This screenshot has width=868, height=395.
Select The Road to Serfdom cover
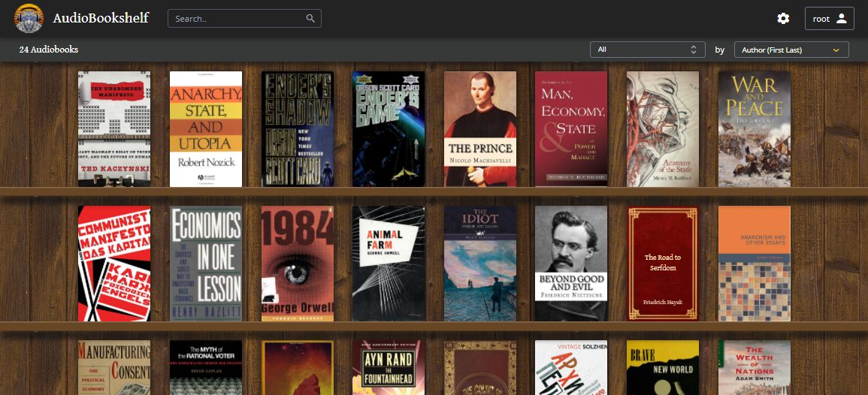tap(663, 264)
